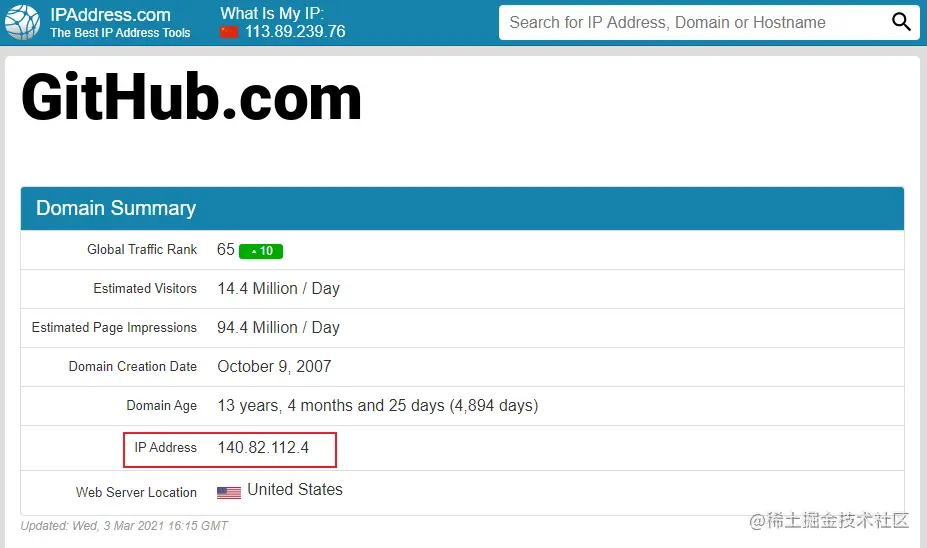Click the 94.4 Million / Day value
927x548 pixels.
click(278, 327)
